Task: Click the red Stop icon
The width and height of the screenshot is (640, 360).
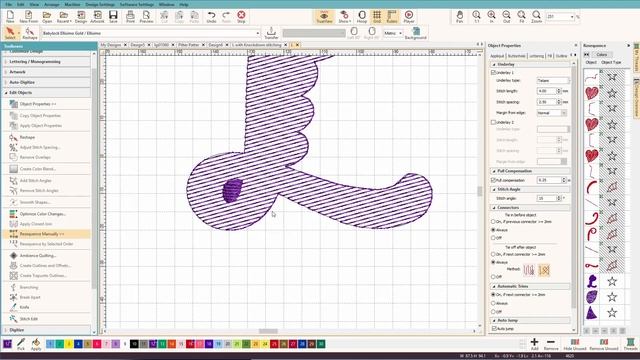Action: [241, 17]
